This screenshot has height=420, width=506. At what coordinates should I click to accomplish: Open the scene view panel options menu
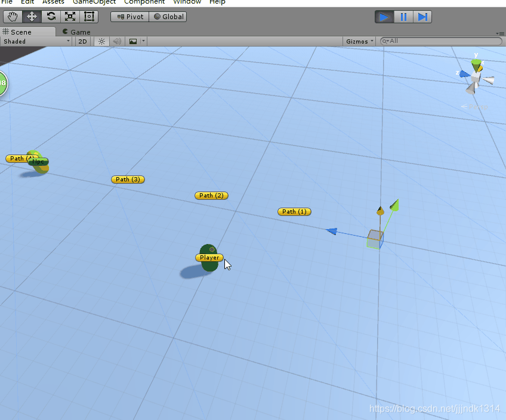[x=500, y=33]
